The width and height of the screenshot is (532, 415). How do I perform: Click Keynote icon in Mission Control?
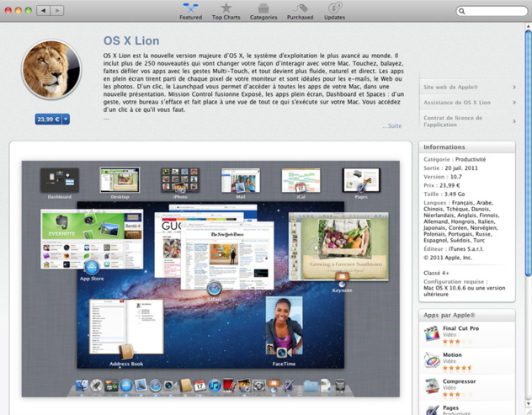(x=342, y=279)
